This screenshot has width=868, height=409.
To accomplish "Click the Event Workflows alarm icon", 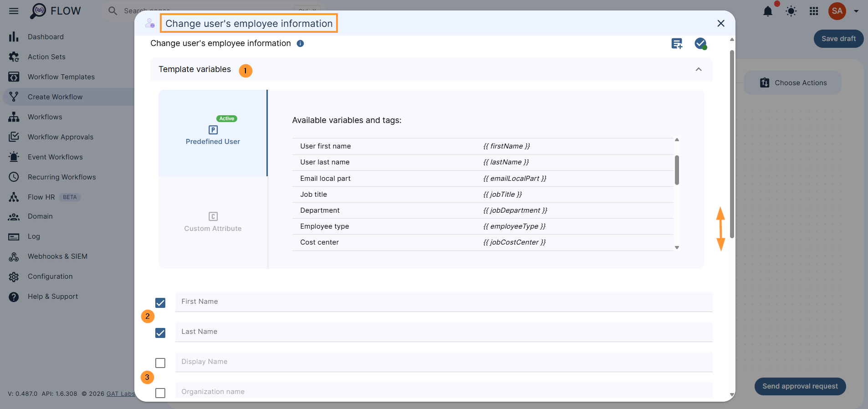I will [14, 157].
